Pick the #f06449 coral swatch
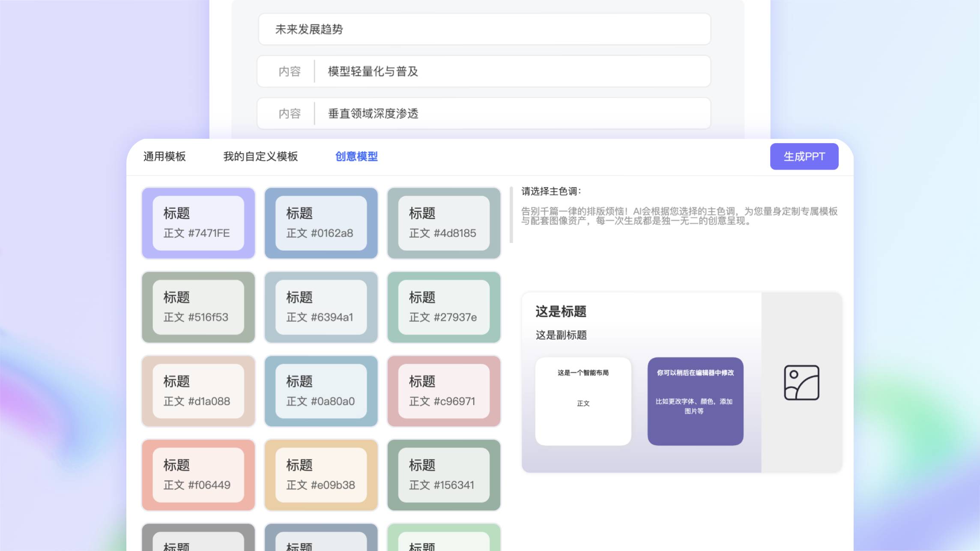The image size is (980, 551). point(198,475)
